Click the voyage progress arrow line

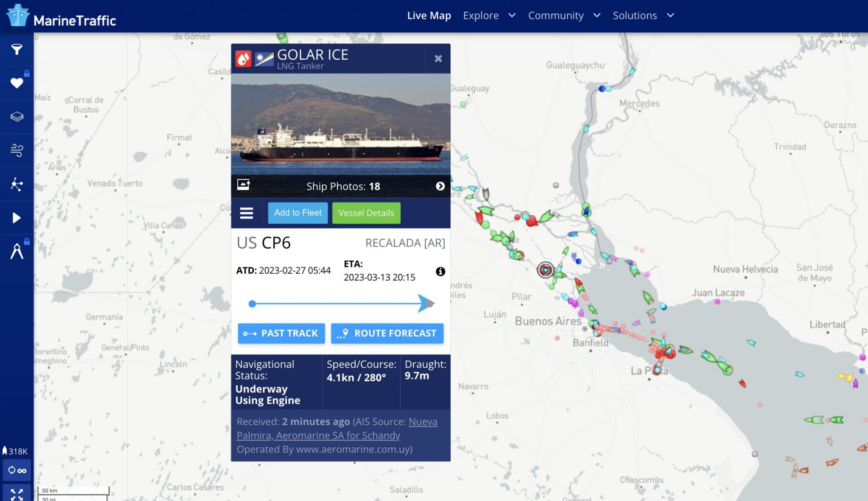tap(342, 304)
